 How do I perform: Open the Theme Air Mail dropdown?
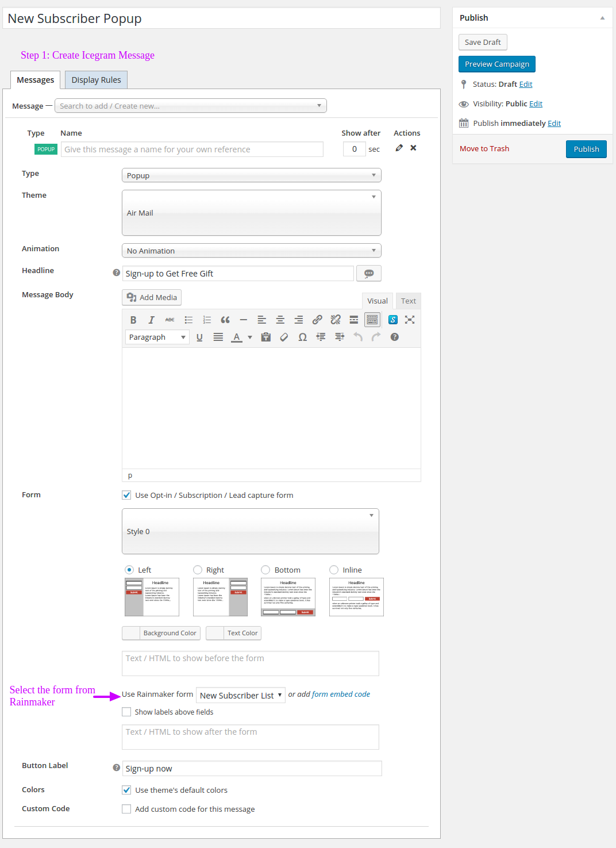click(x=252, y=213)
